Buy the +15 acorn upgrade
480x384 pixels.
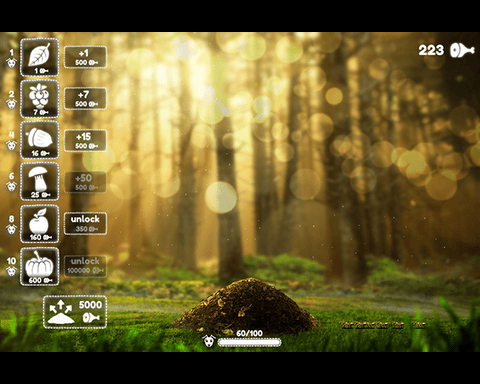(x=85, y=141)
